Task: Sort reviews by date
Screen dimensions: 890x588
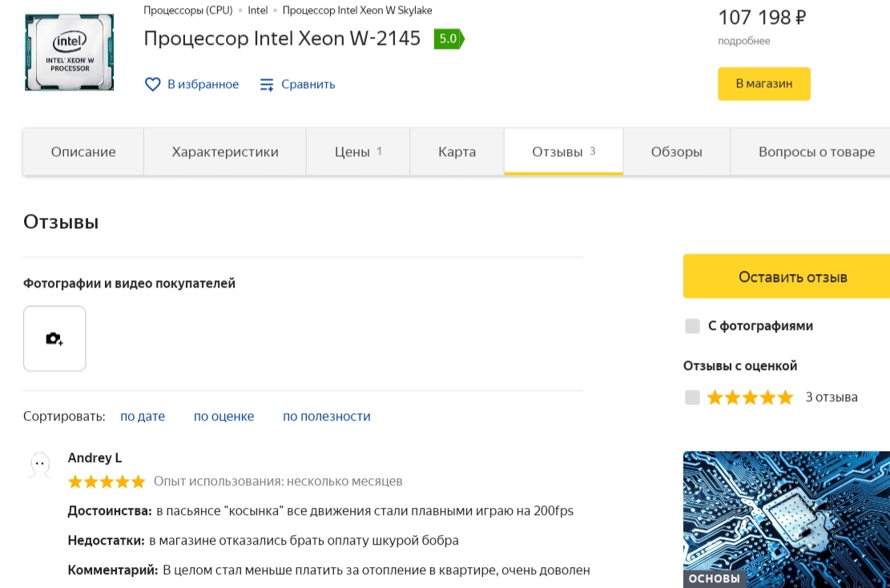Action: point(143,417)
